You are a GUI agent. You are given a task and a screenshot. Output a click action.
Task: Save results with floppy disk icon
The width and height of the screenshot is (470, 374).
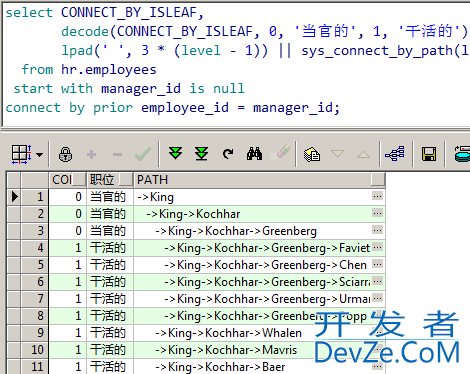point(429,154)
